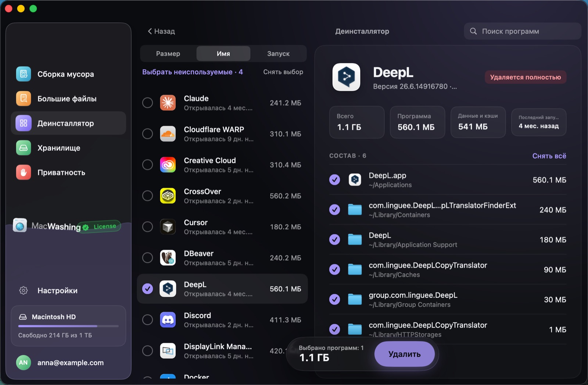This screenshot has width=588, height=385.
Task: Click the Discord app icon
Action: pyautogui.click(x=168, y=320)
